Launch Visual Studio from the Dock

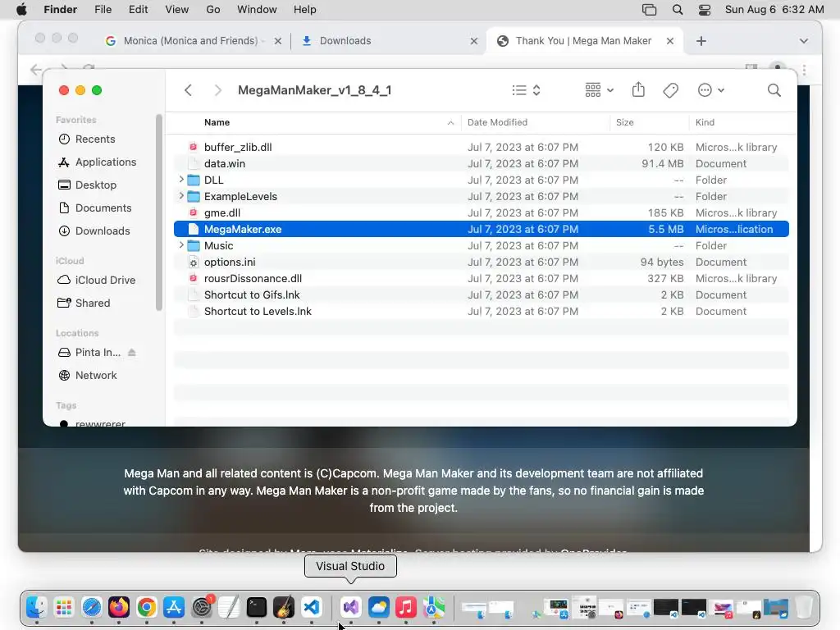[351, 608]
